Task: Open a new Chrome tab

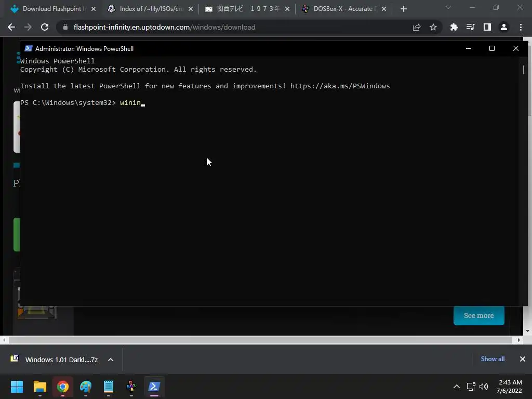Action: click(403, 9)
